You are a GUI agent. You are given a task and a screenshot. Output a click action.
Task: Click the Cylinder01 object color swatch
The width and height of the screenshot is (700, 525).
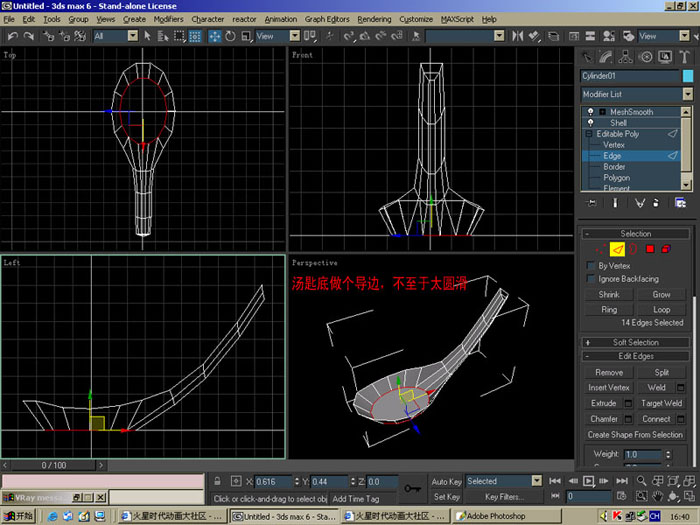click(688, 76)
